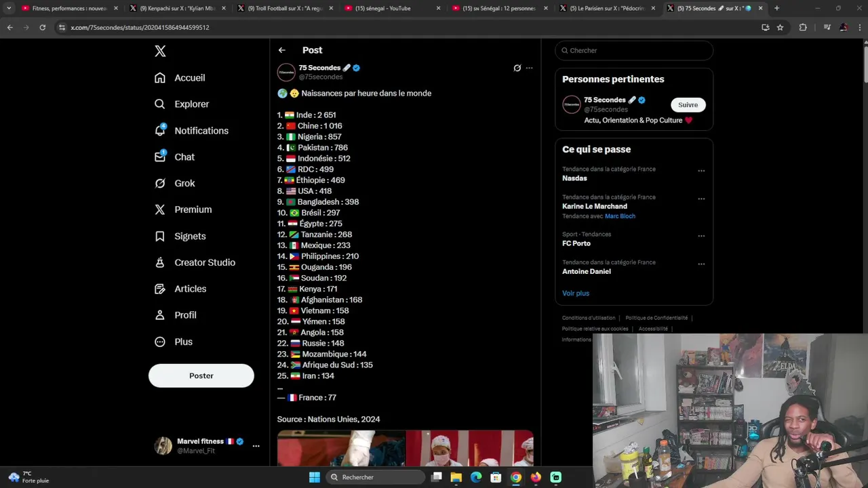This screenshot has width=868, height=488.
Task: Open Grok in the sidebar
Action: pos(174,184)
